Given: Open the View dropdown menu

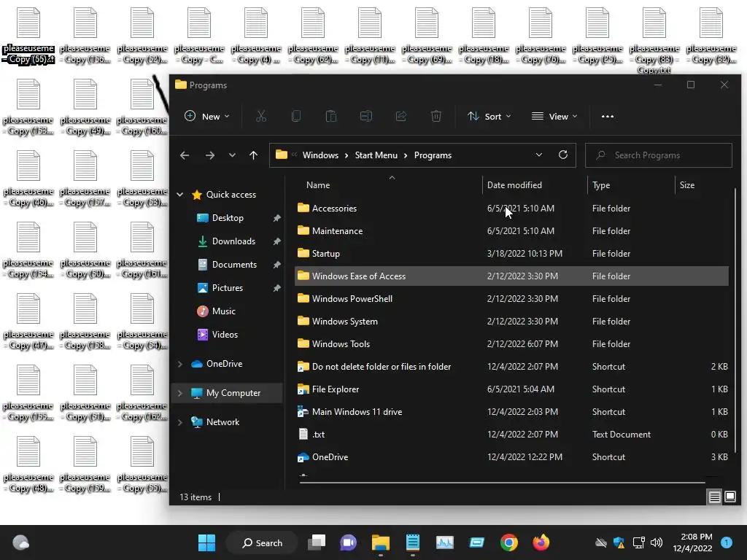Looking at the screenshot, I should [x=554, y=116].
